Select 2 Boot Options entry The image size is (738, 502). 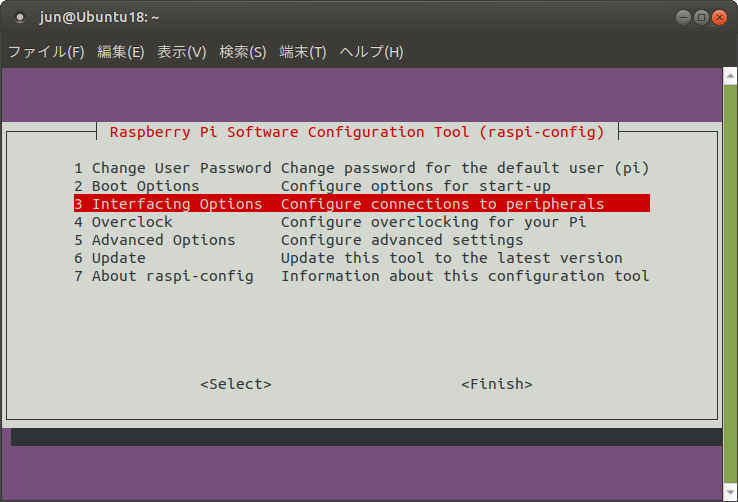[361, 186]
